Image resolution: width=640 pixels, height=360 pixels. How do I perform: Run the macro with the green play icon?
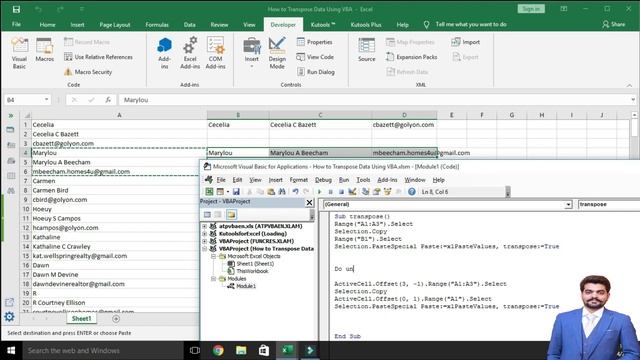[320, 191]
